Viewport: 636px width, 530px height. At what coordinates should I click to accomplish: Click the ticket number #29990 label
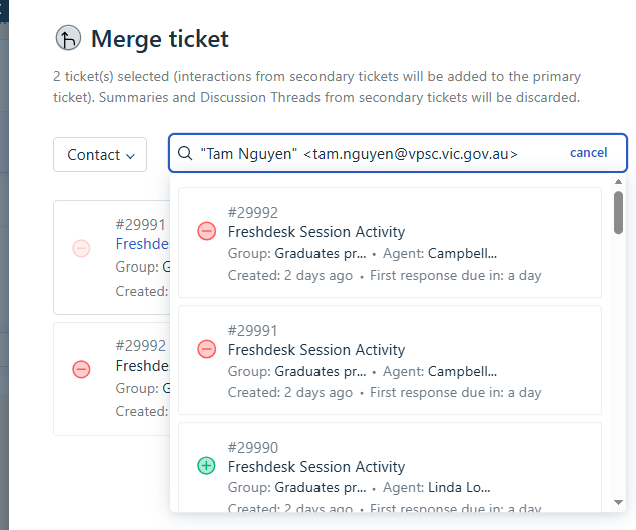point(253,448)
